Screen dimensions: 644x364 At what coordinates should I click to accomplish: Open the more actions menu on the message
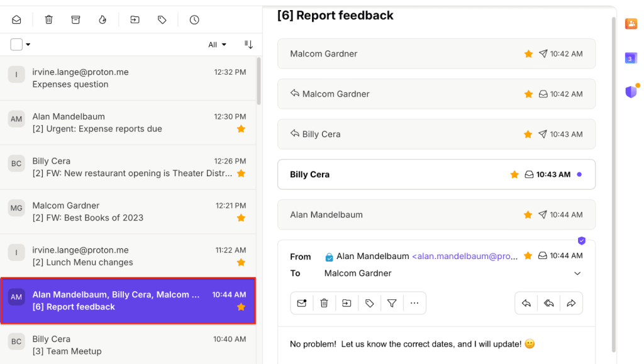414,302
